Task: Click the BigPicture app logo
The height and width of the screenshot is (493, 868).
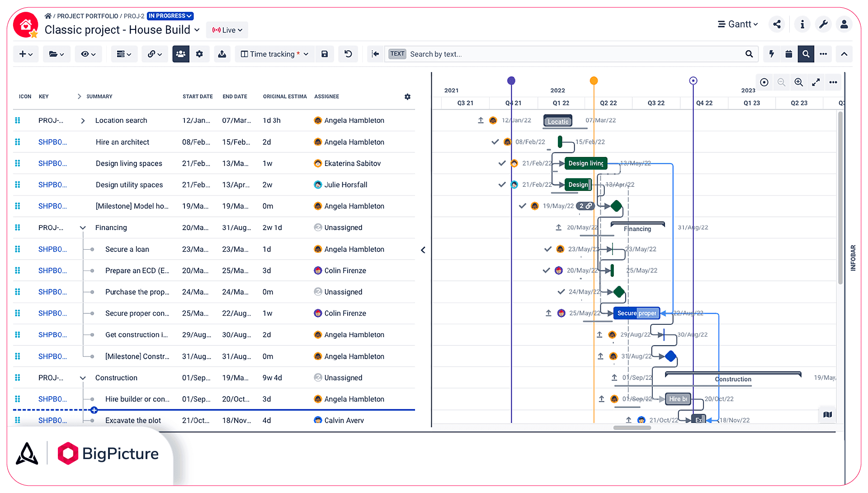Action: coord(108,453)
